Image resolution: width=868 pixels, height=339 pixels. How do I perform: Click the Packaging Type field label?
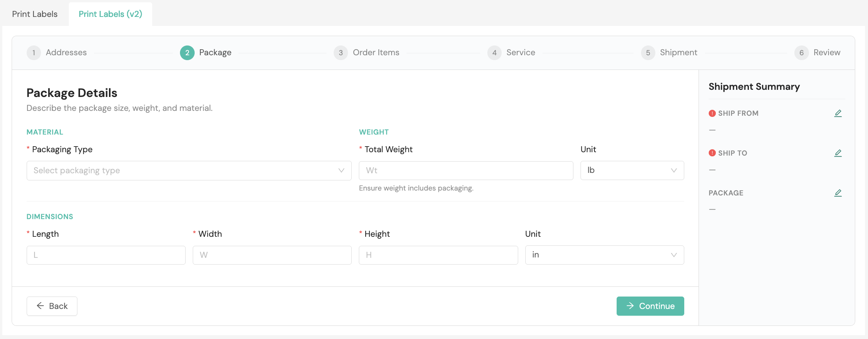(62, 150)
